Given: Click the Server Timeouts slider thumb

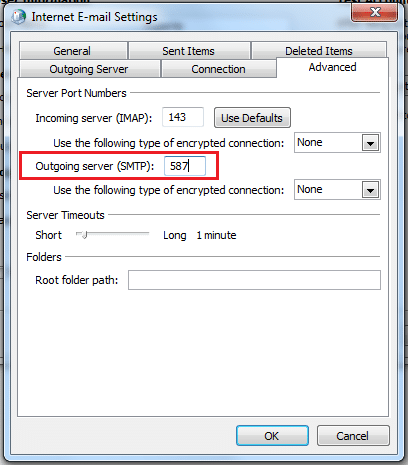Looking at the screenshot, I should 84,235.
